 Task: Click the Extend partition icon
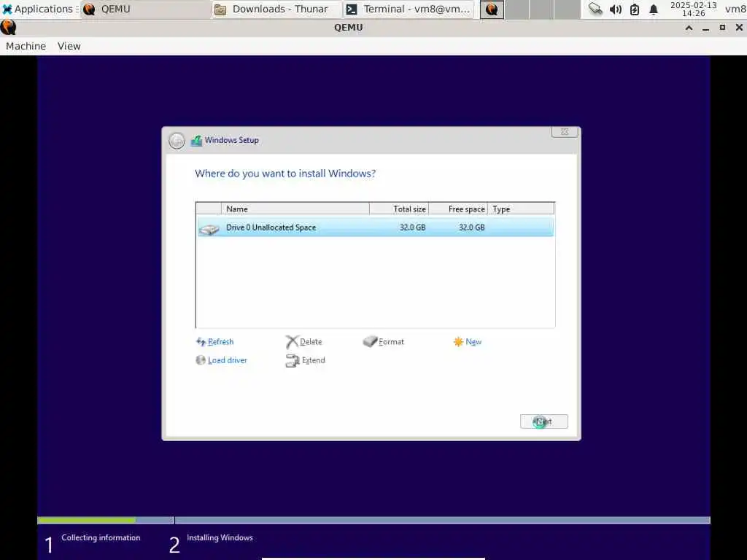point(293,361)
